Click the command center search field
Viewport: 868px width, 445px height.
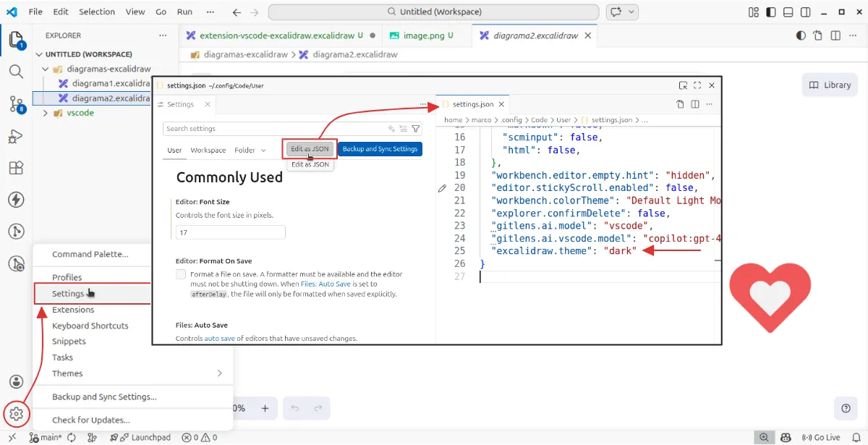click(x=433, y=12)
